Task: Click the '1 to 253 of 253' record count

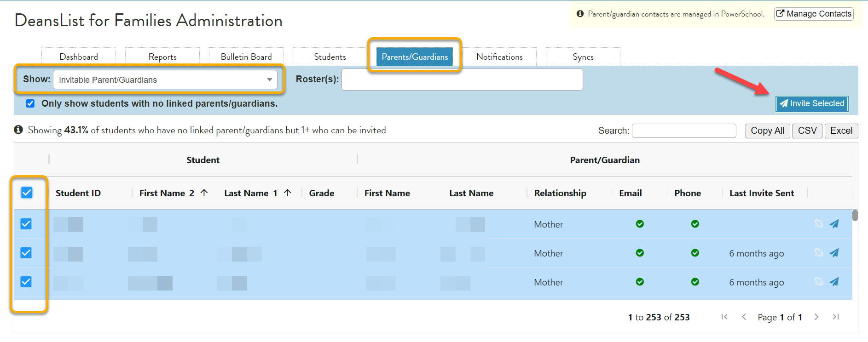Action: coord(659,317)
